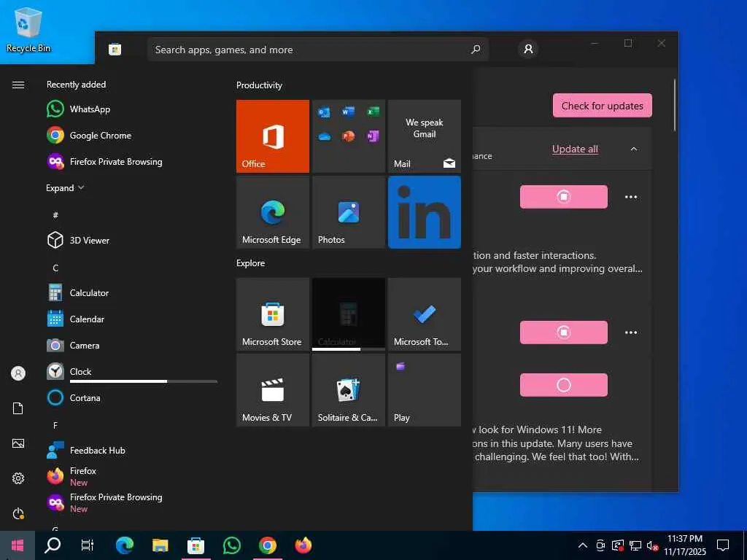
Task: Click the Explore group heading
Action: [x=251, y=262]
